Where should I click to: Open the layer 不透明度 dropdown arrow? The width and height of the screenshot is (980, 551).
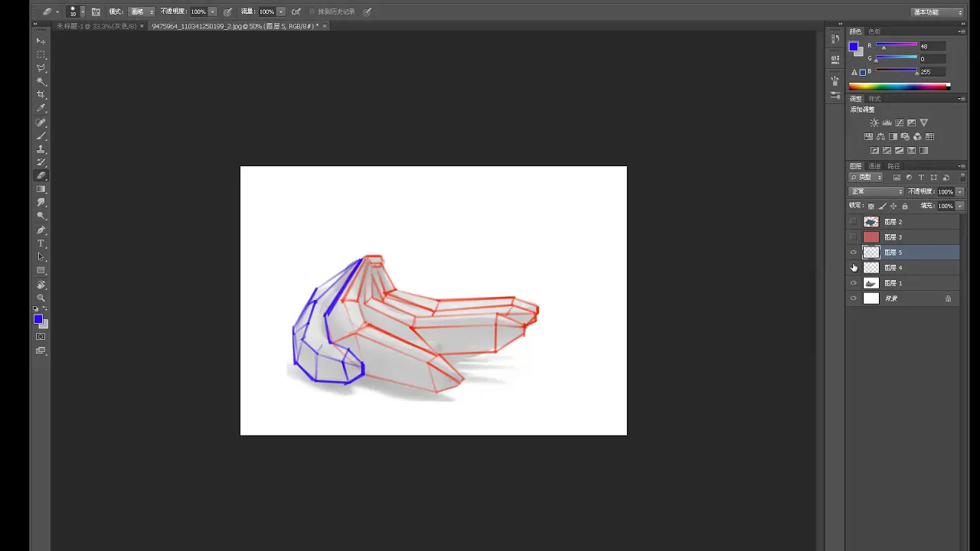pos(960,191)
